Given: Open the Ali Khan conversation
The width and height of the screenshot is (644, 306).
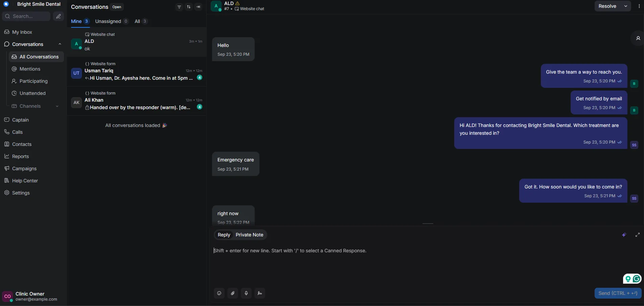Looking at the screenshot, I should pyautogui.click(x=137, y=102).
